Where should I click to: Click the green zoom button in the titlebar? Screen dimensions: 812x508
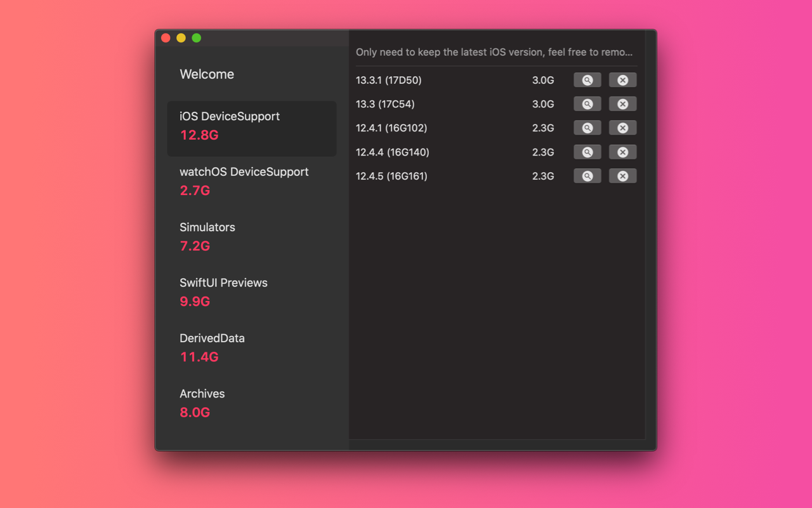click(x=197, y=37)
